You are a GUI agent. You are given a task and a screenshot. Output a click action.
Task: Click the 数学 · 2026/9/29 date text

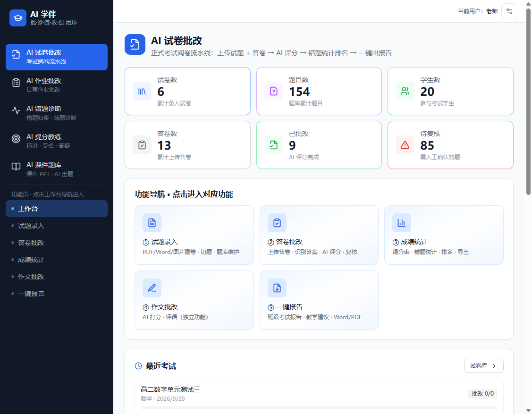point(162,399)
